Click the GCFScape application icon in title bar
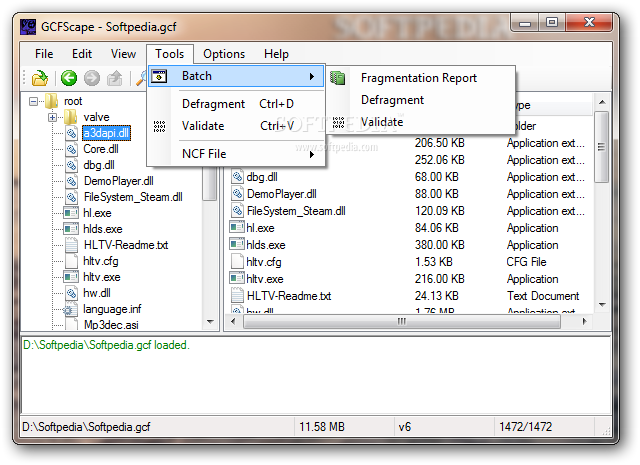The width and height of the screenshot is (640, 465). pyautogui.click(x=28, y=27)
